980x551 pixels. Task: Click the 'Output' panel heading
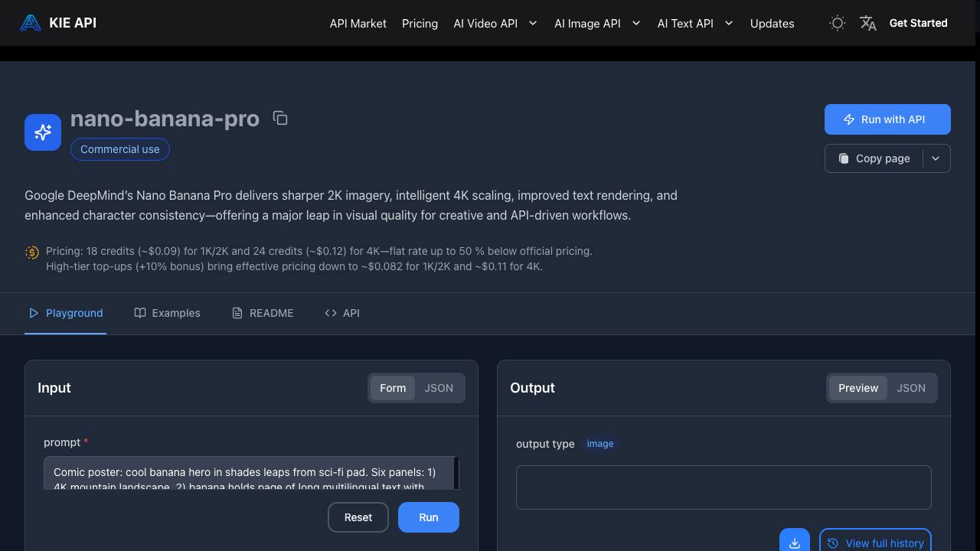533,388
